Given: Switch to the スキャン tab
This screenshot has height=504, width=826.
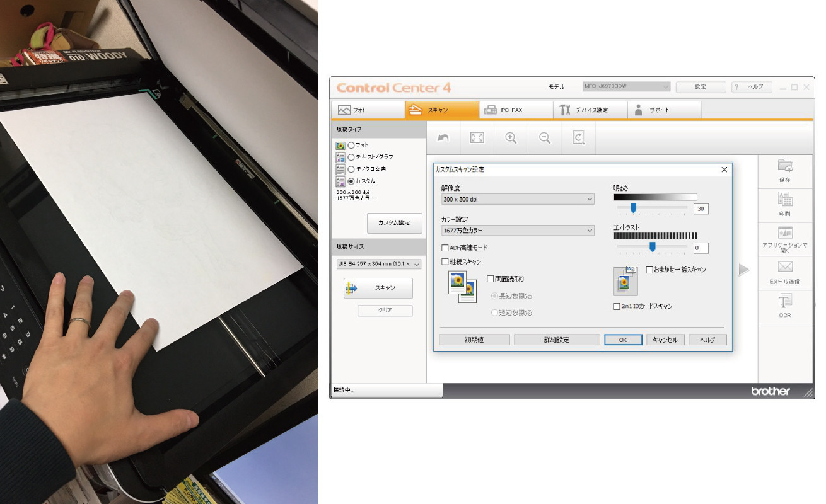Looking at the screenshot, I should pos(442,110).
